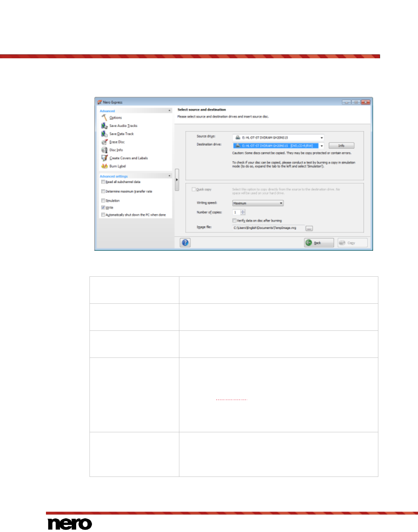Close the Nero Express window
The width and height of the screenshot is (418, 532).
[366, 102]
